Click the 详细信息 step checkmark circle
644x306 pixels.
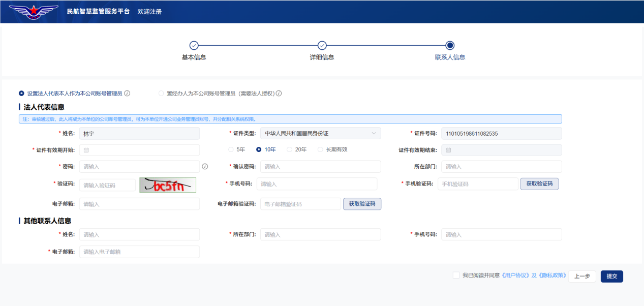[x=322, y=45]
